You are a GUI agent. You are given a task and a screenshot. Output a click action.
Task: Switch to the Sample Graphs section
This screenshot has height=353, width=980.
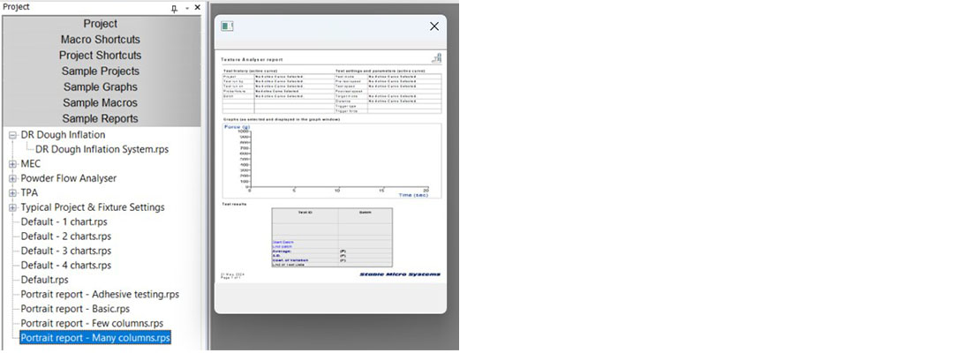(100, 87)
